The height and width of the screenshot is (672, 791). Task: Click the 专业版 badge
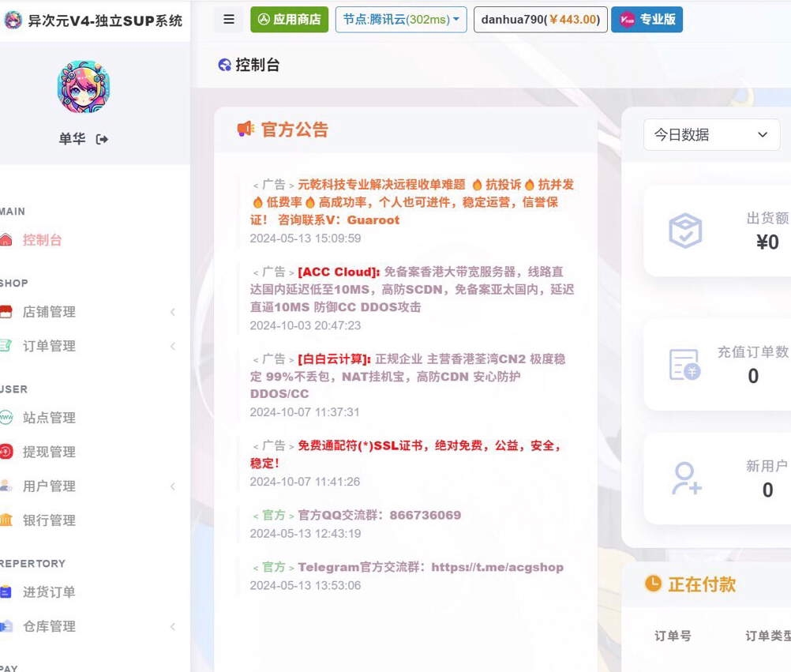click(x=647, y=19)
